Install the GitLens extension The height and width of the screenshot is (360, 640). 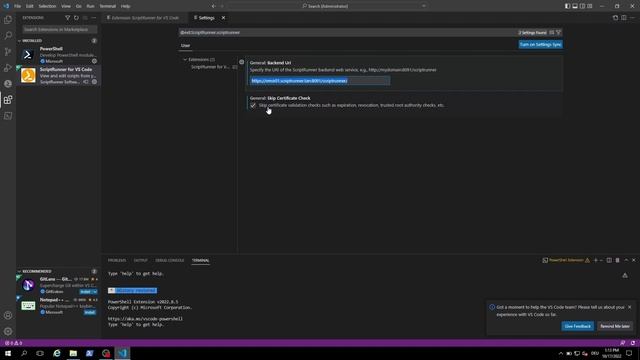(85, 292)
